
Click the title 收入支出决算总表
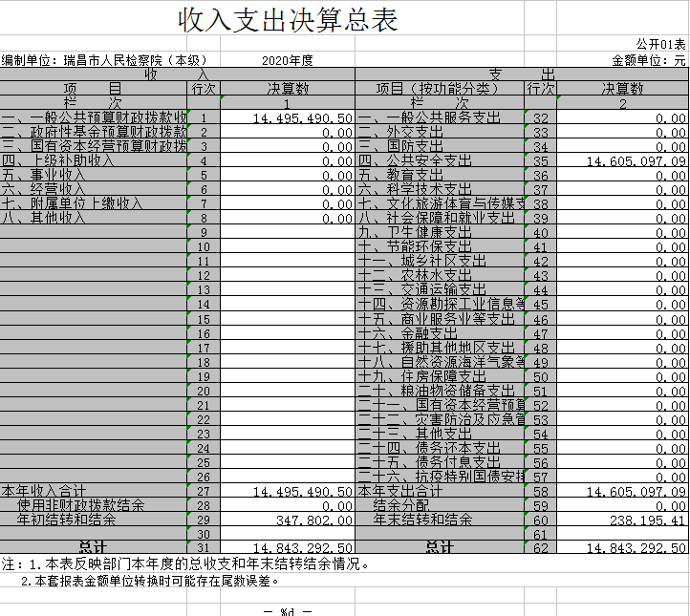288,19
